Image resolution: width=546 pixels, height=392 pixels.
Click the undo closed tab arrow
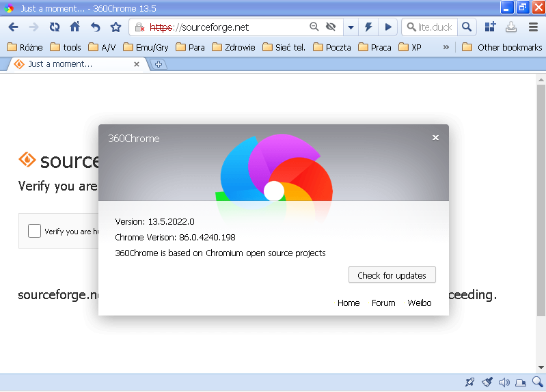95,27
